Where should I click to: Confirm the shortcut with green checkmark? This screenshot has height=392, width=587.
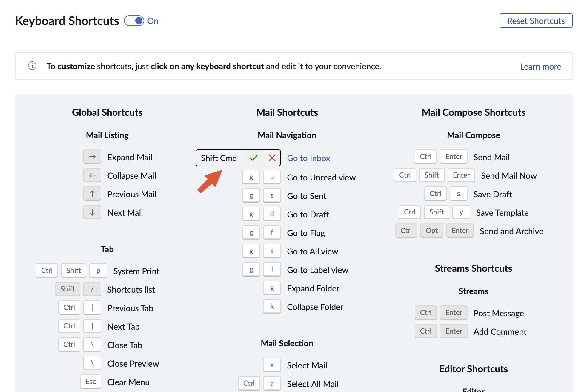click(x=253, y=158)
